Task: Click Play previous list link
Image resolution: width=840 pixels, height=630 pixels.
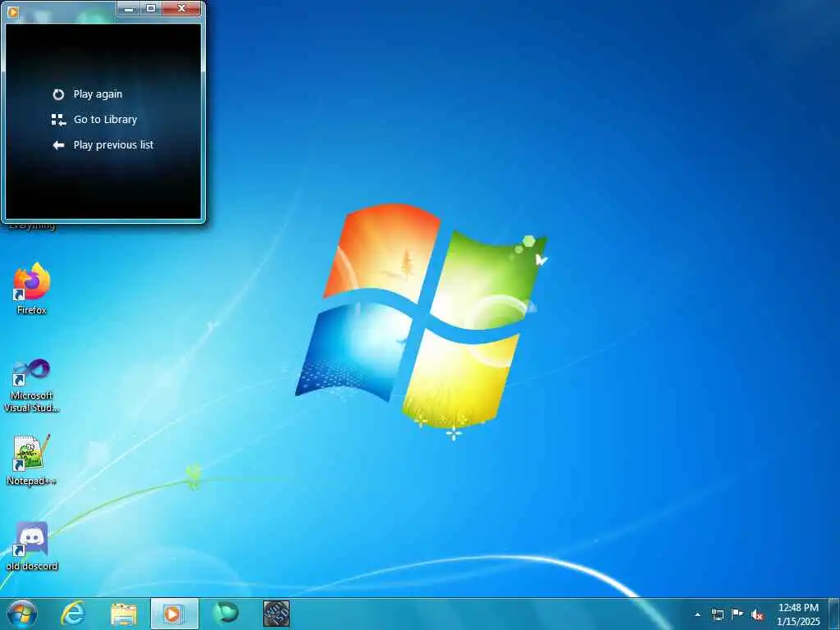Action: coord(113,144)
